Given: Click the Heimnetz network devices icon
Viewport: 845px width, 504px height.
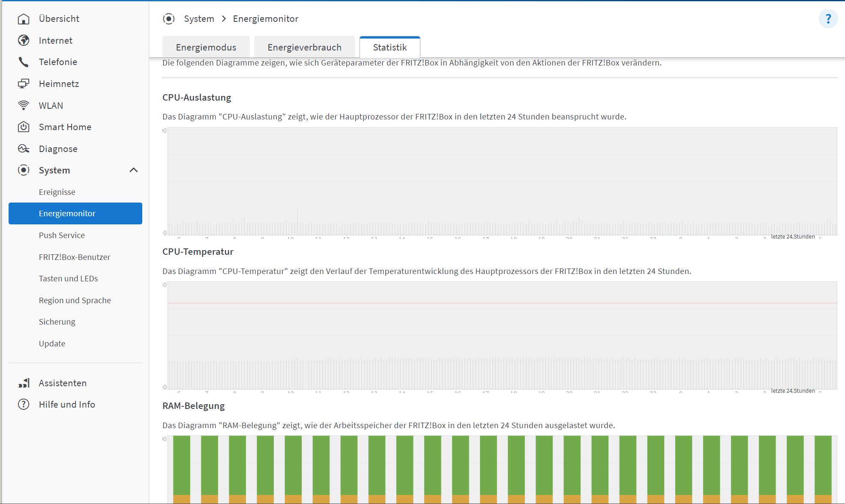Looking at the screenshot, I should tap(24, 84).
